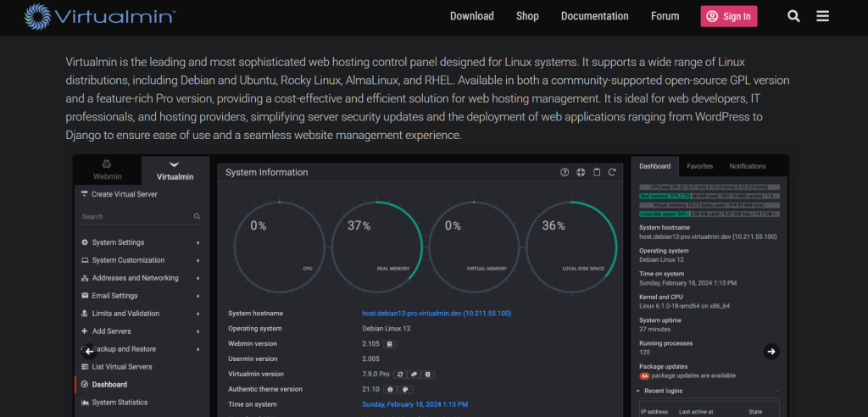Click the Real memory usage bar
The image size is (868, 417).
(x=709, y=195)
